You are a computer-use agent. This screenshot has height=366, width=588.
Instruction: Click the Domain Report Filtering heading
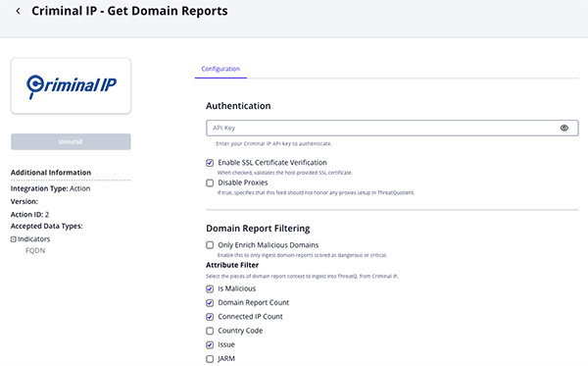pos(258,229)
